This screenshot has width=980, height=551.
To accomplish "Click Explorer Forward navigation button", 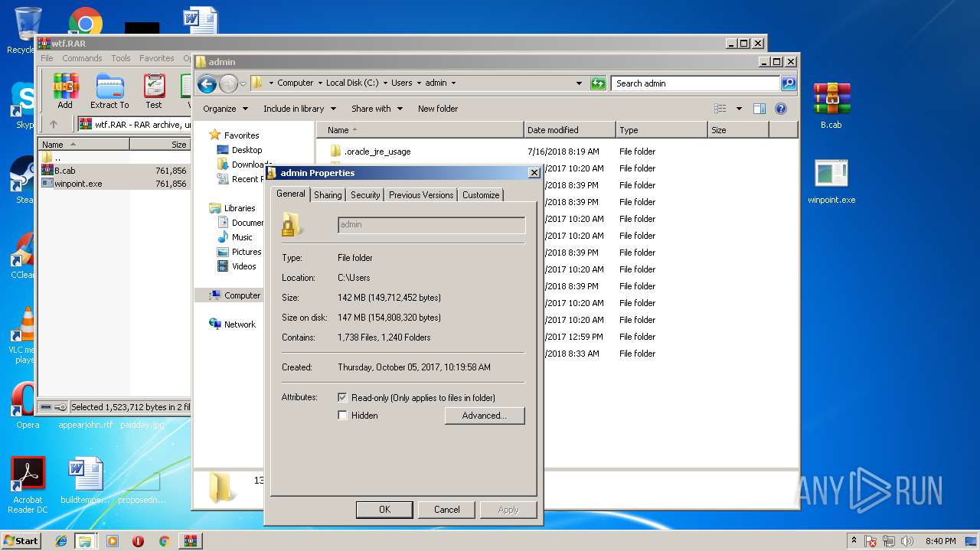I will tap(228, 83).
